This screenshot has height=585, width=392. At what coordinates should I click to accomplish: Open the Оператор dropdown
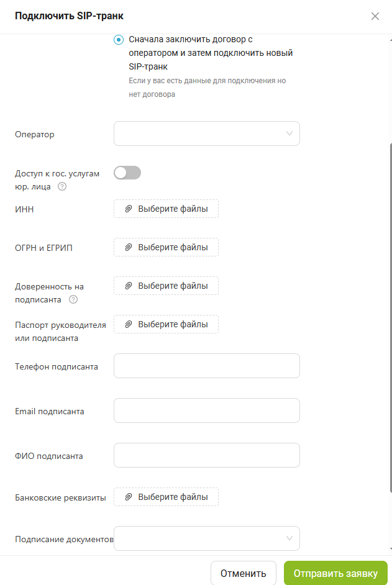click(x=206, y=134)
